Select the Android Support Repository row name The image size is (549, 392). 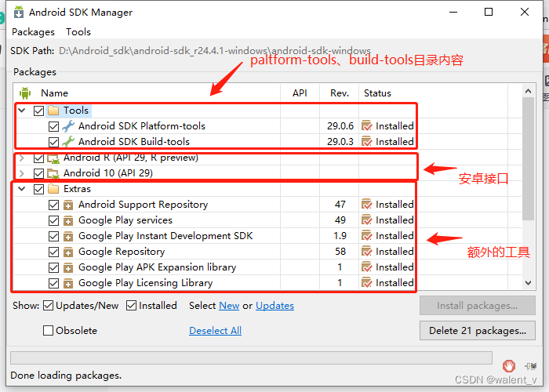(x=143, y=204)
